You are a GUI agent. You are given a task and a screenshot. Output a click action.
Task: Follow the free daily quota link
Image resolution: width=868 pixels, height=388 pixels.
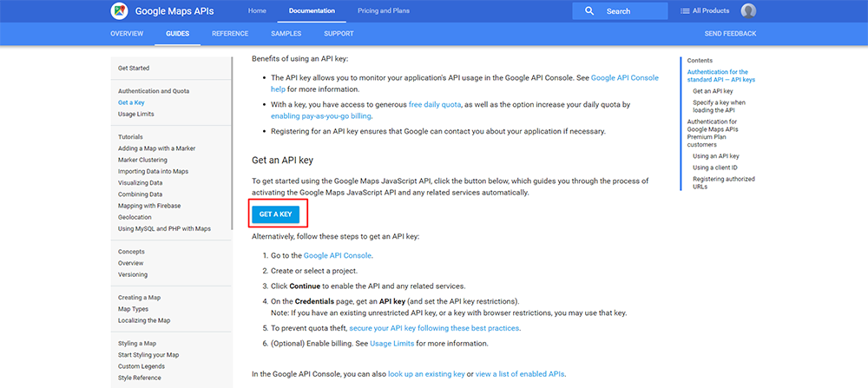[x=435, y=105]
